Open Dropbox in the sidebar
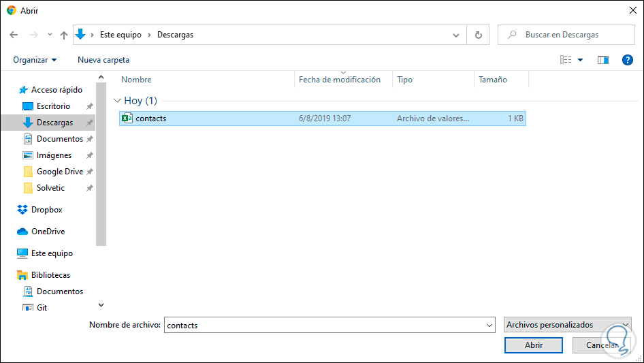Image resolution: width=644 pixels, height=363 pixels. tap(46, 210)
